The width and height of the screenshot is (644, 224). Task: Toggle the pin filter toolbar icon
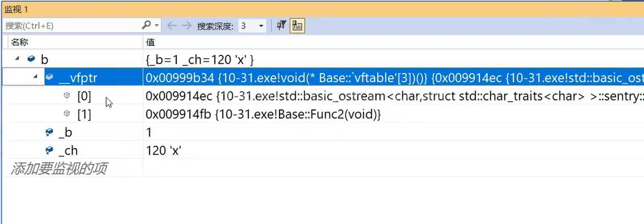click(x=281, y=26)
